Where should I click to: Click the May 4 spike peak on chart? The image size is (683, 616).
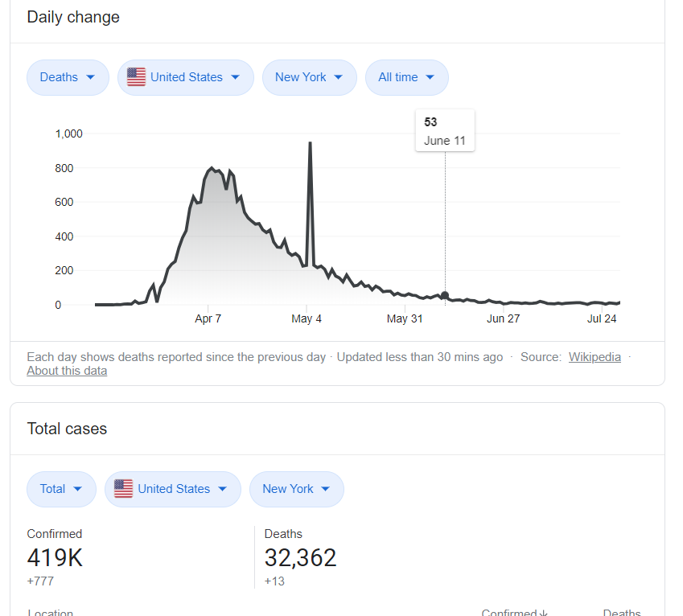tap(310, 143)
